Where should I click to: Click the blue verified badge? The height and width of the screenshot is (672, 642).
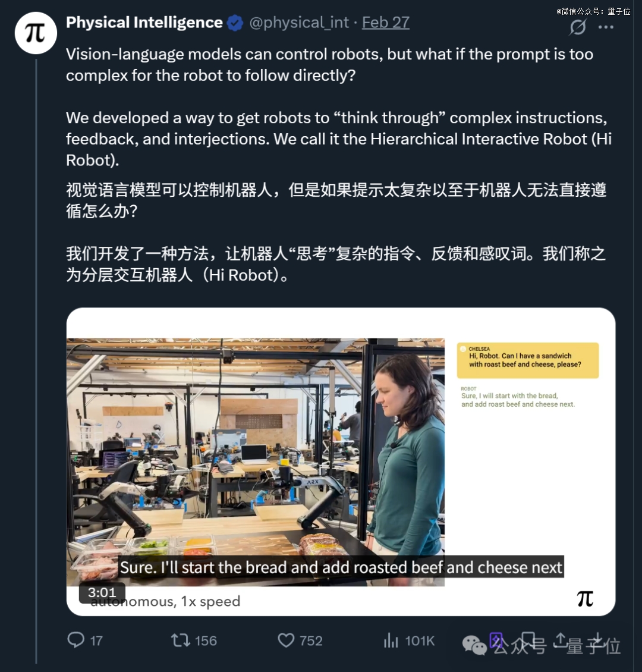coord(235,23)
